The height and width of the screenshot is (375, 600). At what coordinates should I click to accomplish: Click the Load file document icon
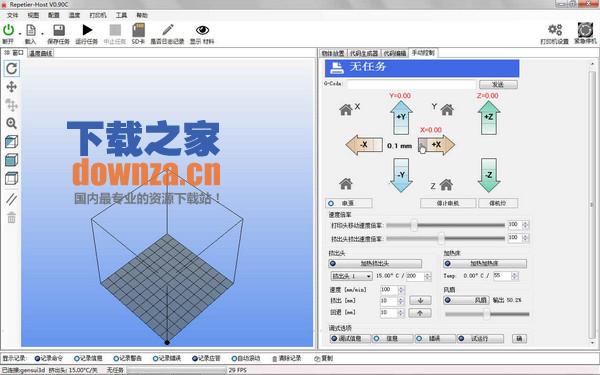coord(31,30)
